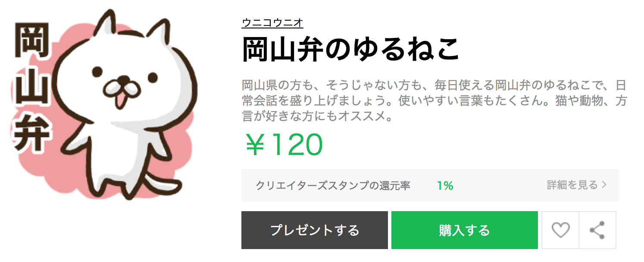
Task: Open the share icon options
Action: pyautogui.click(x=597, y=230)
